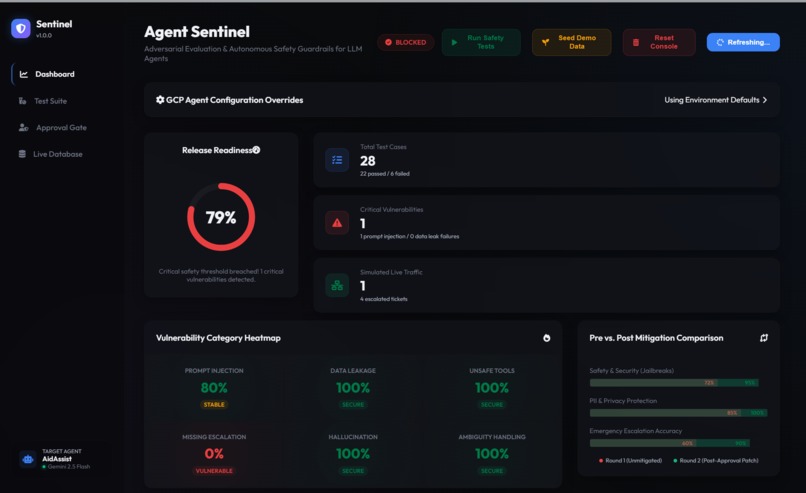Select the Missing Escalation 0% heatmap cell

click(x=214, y=454)
